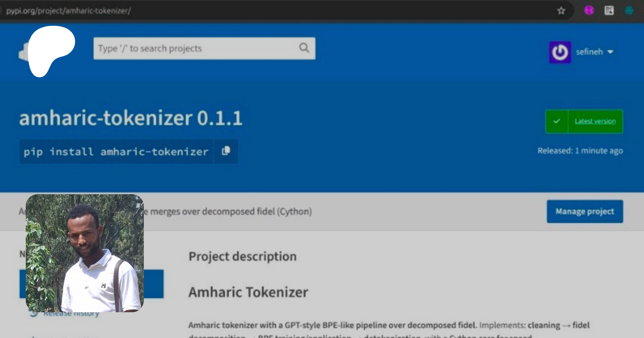
Task: Click the search magnifier icon
Action: coord(304,48)
